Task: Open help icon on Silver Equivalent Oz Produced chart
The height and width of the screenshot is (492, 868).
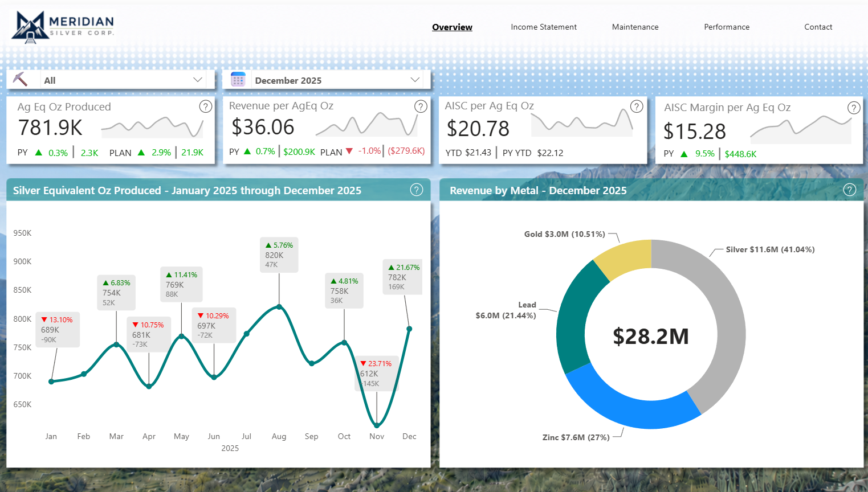Action: 417,190
